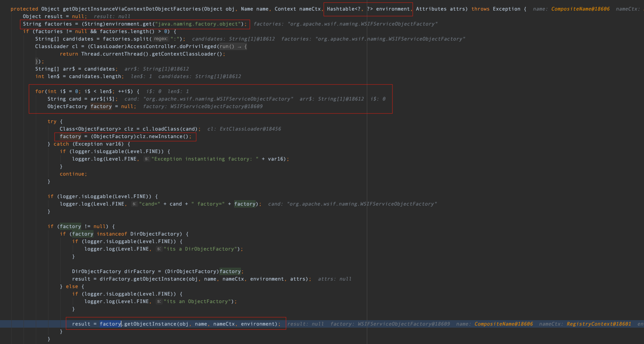Click the "for" keyword of the loop
Image resolution: width=644 pixels, height=344 pixels.
pos(40,91)
